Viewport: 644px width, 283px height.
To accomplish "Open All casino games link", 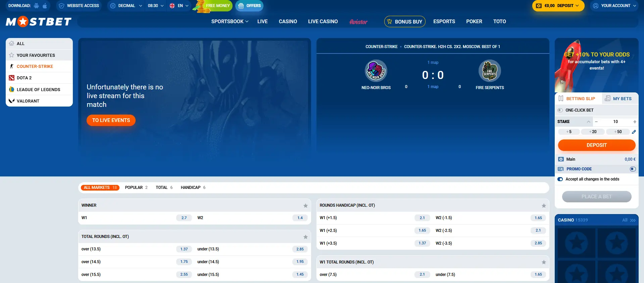I will point(629,220).
